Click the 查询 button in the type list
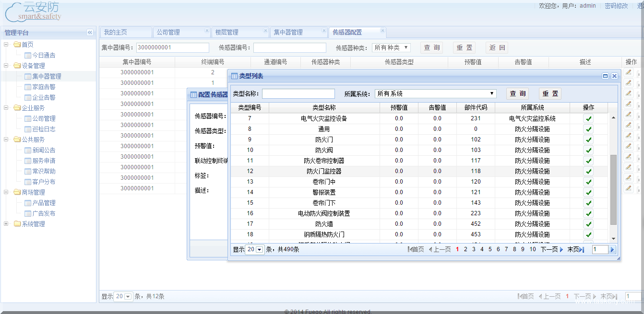The image size is (644, 314). [x=517, y=93]
